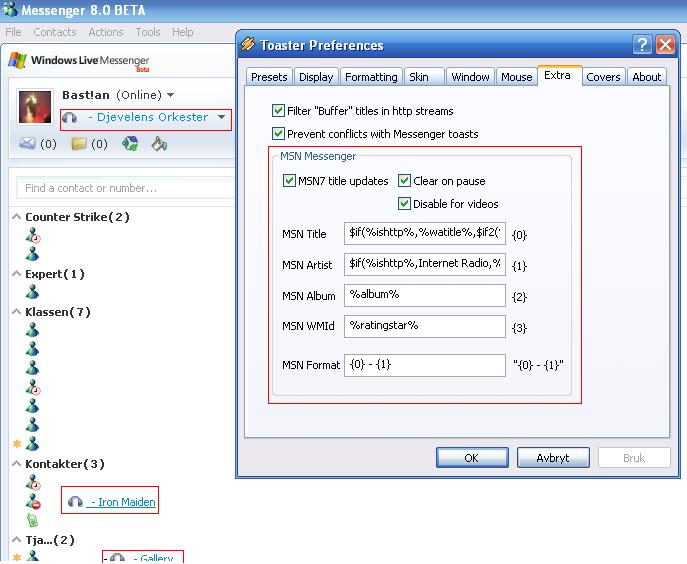Click the Djevelens Orkester personal message
The width and height of the screenshot is (687, 564).
(x=148, y=117)
